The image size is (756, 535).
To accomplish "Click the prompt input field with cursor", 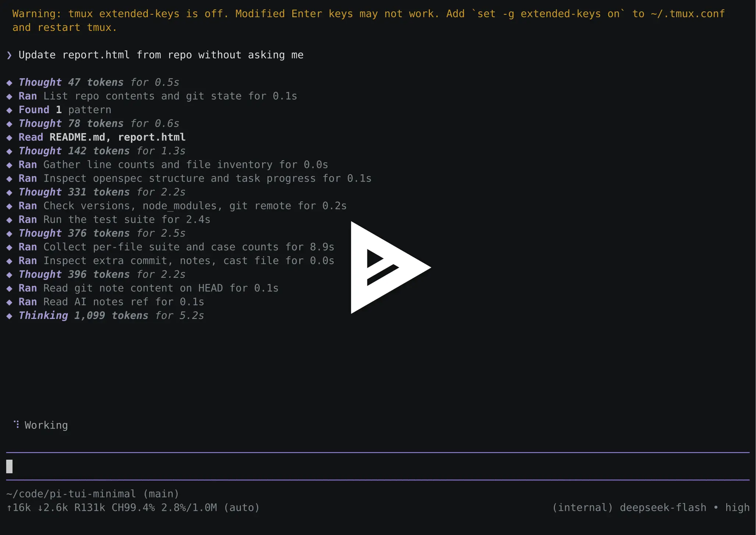I will (x=378, y=466).
